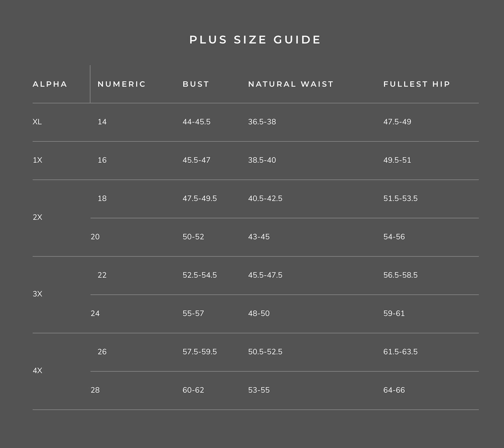Select the 1X alpha size label
504x448 pixels.
click(37, 160)
